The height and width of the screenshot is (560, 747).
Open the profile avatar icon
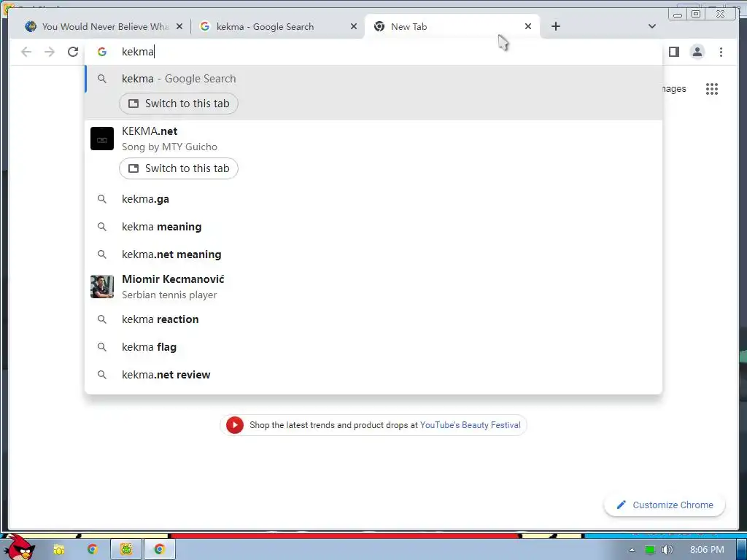697,52
